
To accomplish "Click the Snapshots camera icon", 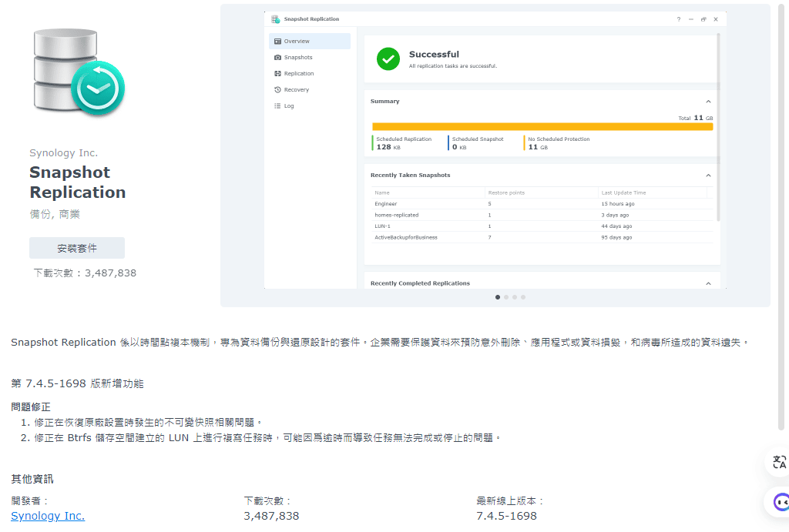I will [277, 57].
